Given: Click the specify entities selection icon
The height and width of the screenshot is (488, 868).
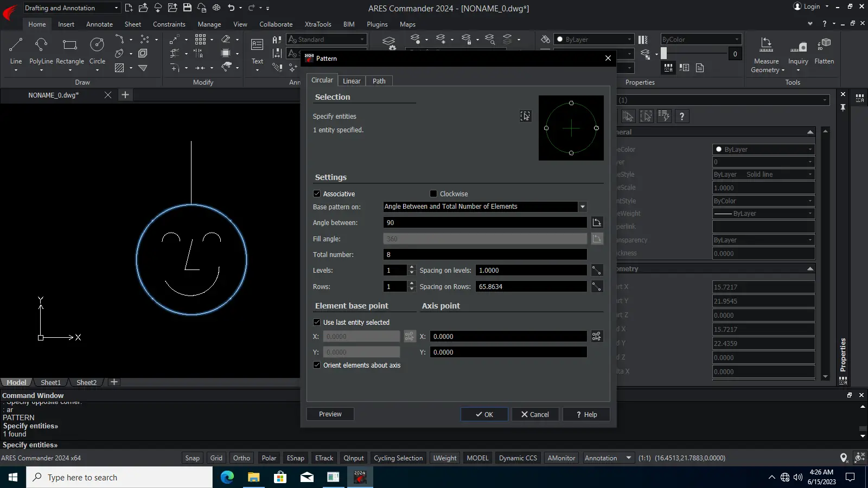Looking at the screenshot, I should pyautogui.click(x=525, y=116).
